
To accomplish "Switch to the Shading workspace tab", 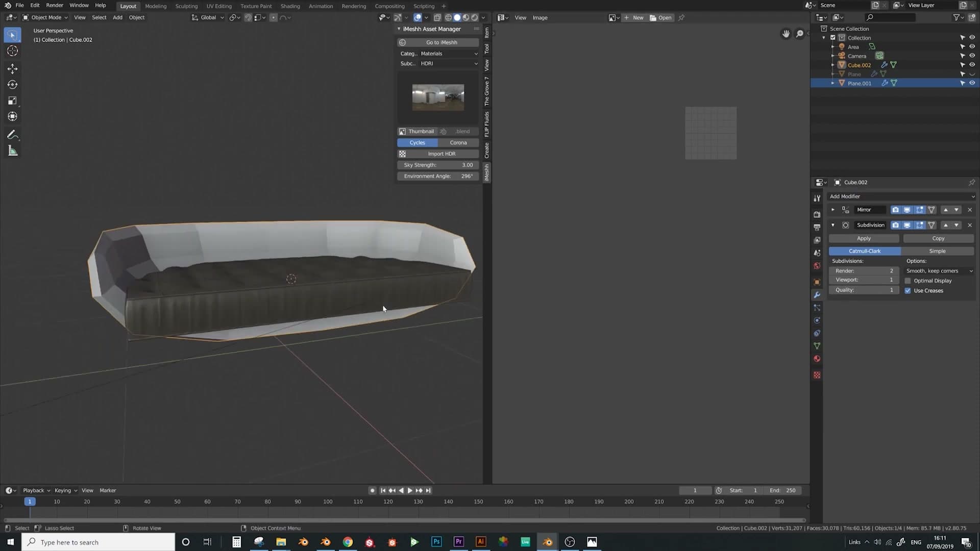I will click(290, 6).
